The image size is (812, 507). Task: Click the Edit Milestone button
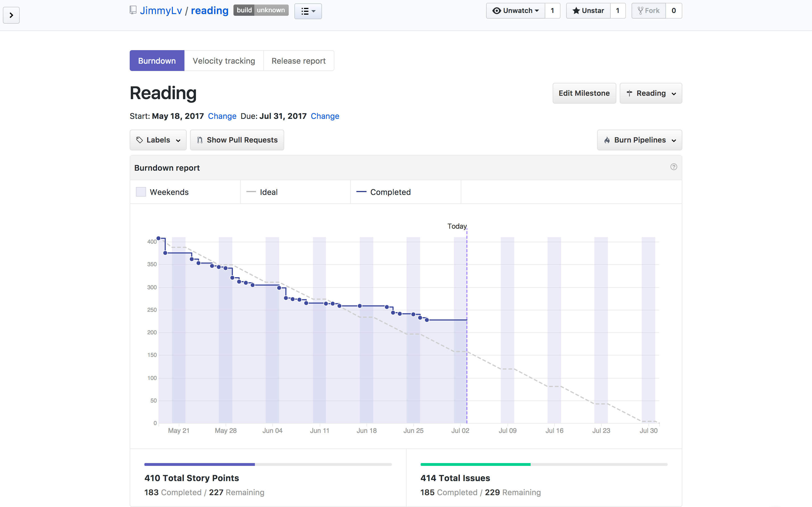point(584,93)
